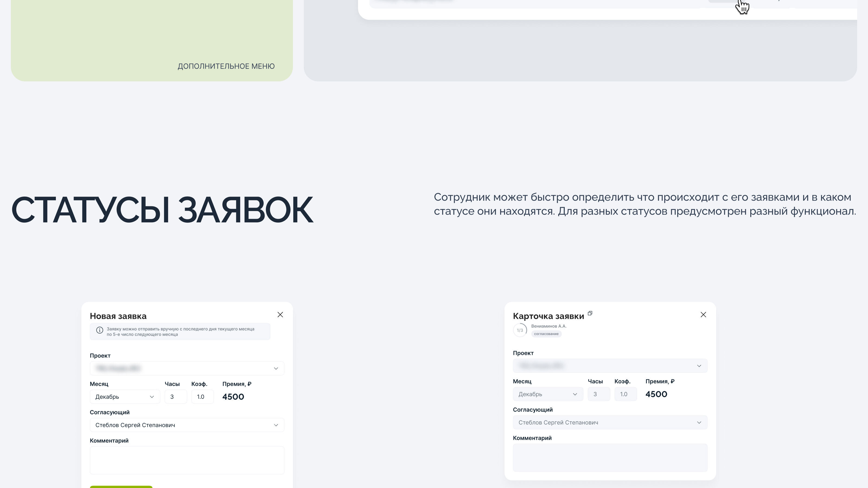Screen dimensions: 868x488
Task: Click the согласование status badge
Action: (546, 334)
